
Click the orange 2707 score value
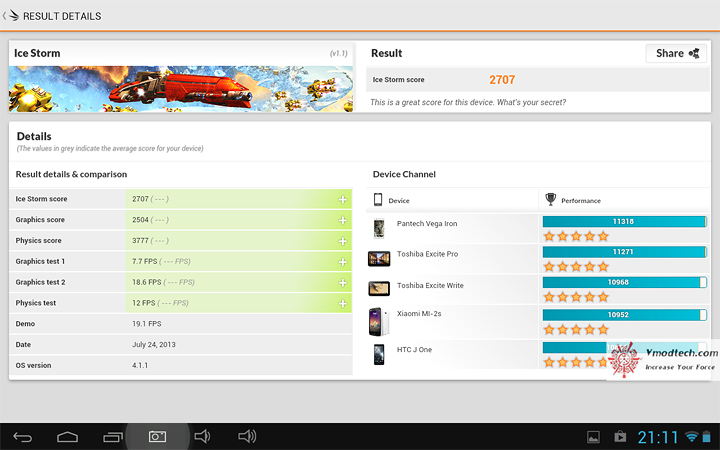click(502, 80)
